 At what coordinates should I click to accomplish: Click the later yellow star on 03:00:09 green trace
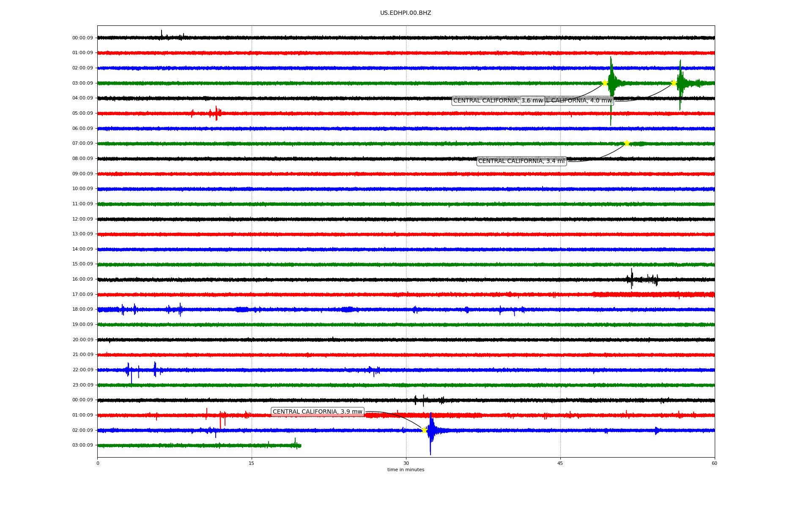tap(674, 83)
